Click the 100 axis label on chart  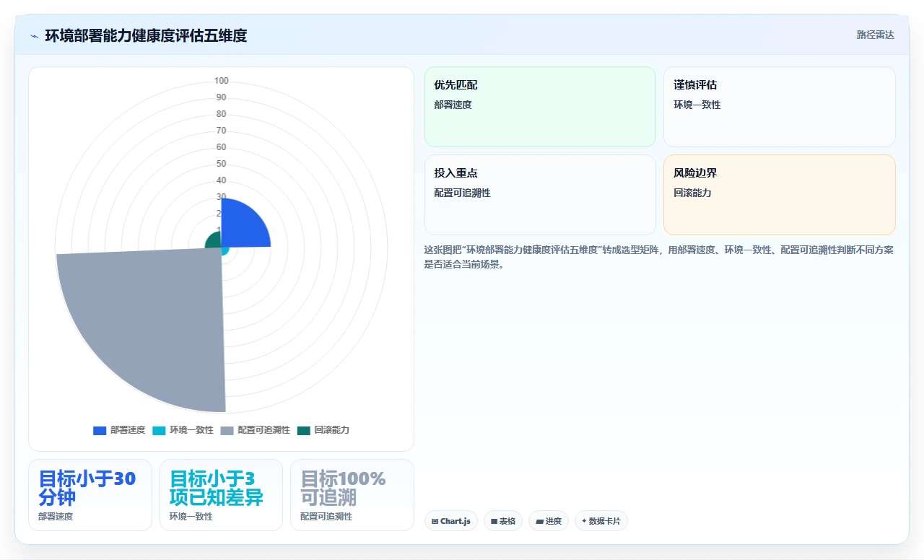click(222, 81)
